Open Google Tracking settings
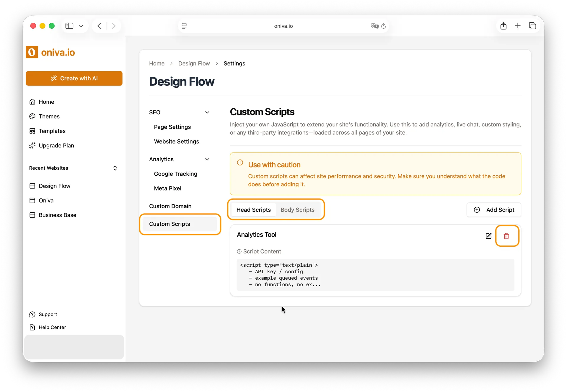Viewport: 567px width, 392px height. coord(175,174)
